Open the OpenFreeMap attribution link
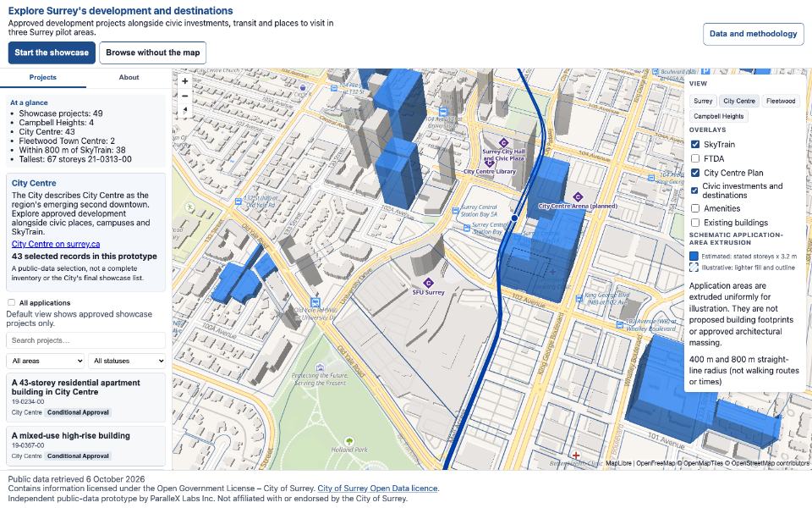This screenshot has height=508, width=812. pyautogui.click(x=656, y=463)
